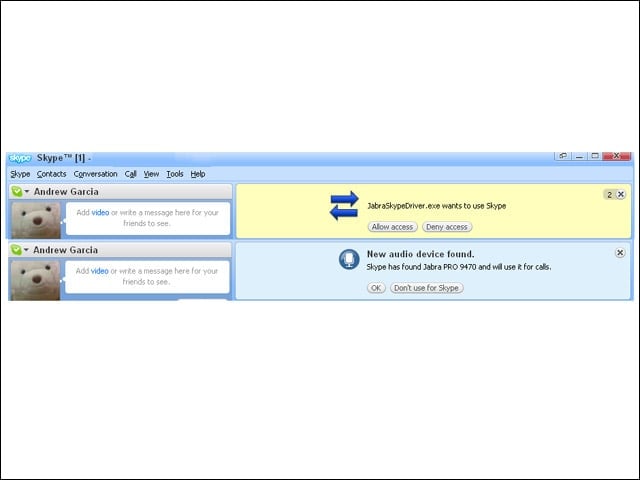
Task: Click Deny access for JabraSkypeDriver.exe
Action: coord(447,227)
